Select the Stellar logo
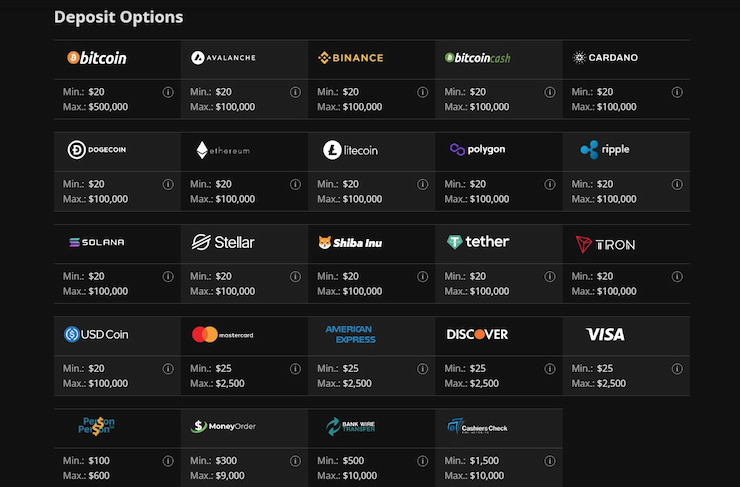740x487 pixels. (x=223, y=242)
